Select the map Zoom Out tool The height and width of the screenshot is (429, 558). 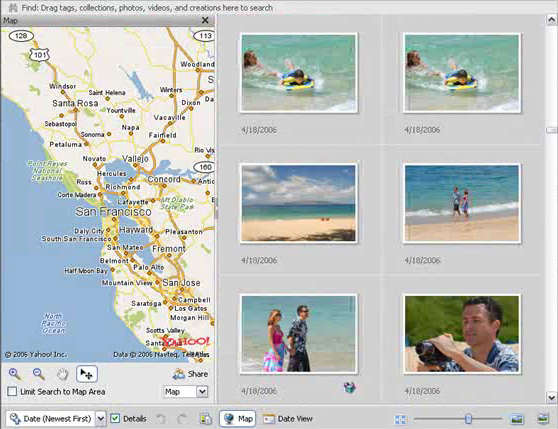click(38, 374)
